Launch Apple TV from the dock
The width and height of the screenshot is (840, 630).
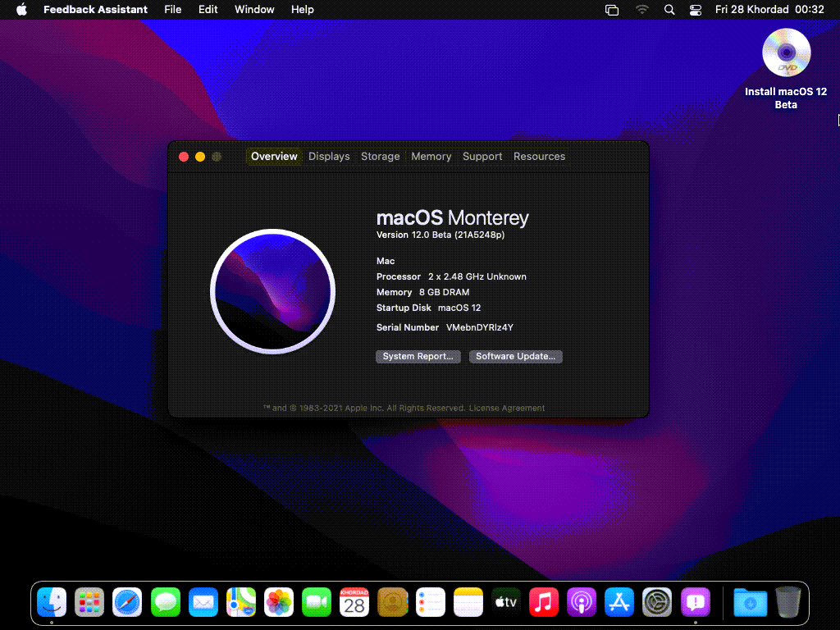[x=506, y=603]
